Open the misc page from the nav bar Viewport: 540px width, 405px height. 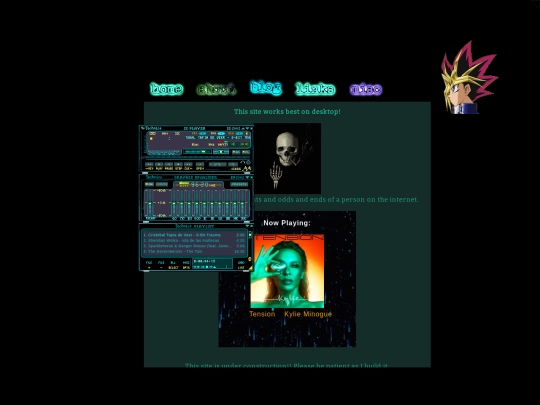point(366,90)
